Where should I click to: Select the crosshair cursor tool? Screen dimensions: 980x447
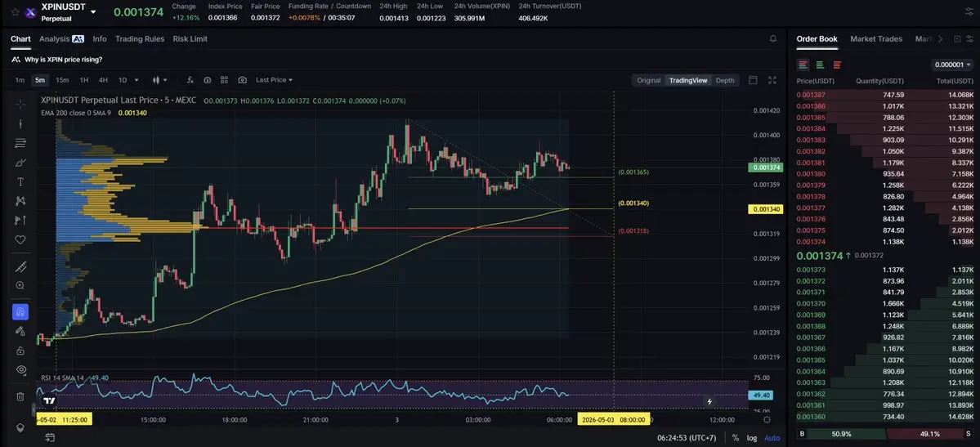pyautogui.click(x=20, y=104)
